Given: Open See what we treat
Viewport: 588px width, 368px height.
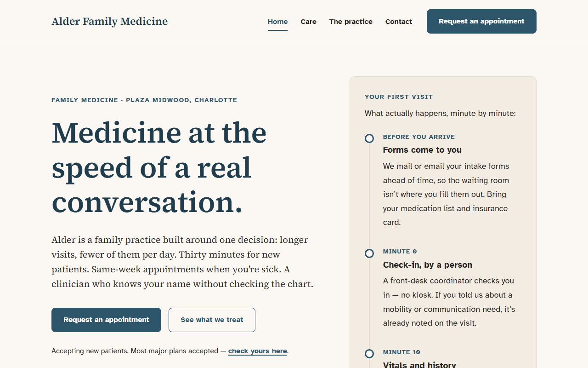Looking at the screenshot, I should click(212, 320).
